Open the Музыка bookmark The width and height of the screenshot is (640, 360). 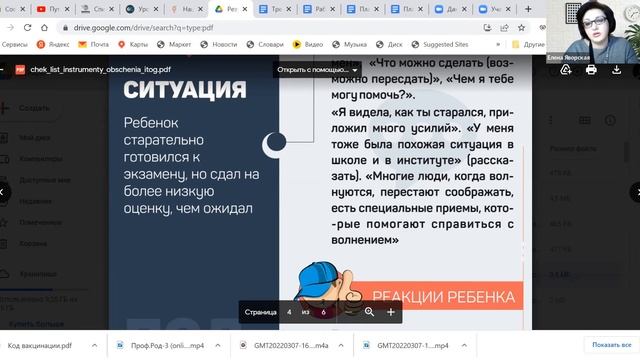(349, 44)
